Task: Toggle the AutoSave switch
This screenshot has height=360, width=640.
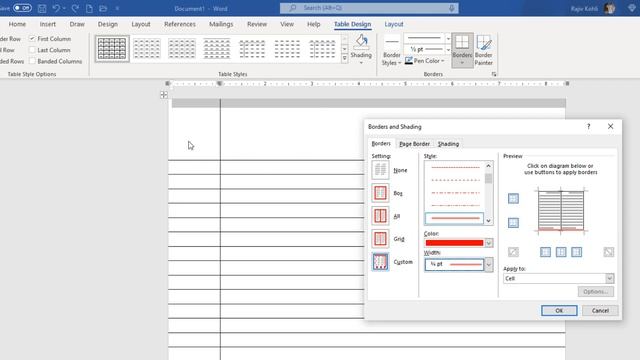Action: point(22,8)
